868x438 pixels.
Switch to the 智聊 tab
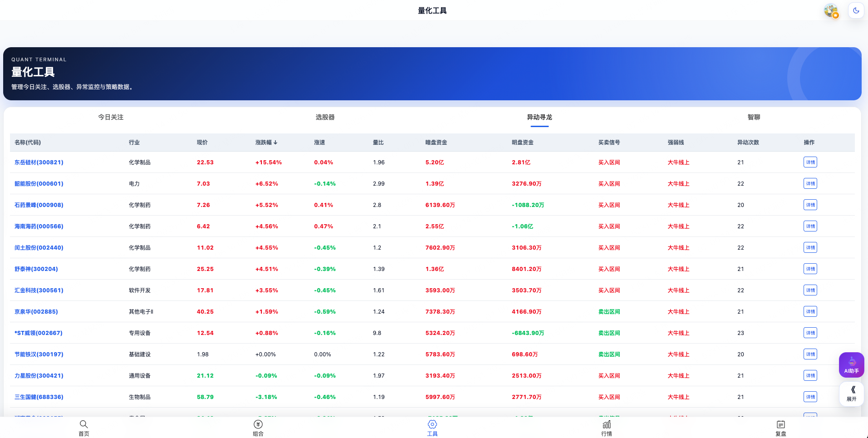click(x=754, y=117)
